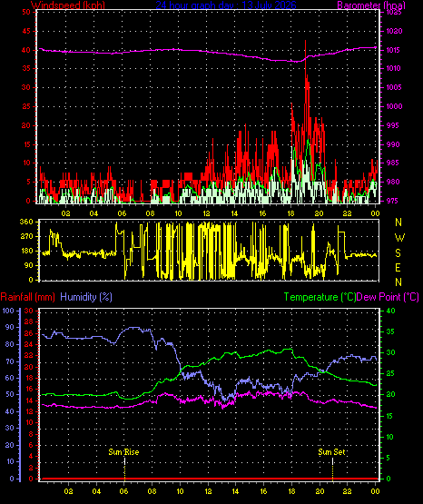Click 26 on the rainfall axis
This screenshot has height=504, width=423.
pyautogui.click(x=29, y=333)
